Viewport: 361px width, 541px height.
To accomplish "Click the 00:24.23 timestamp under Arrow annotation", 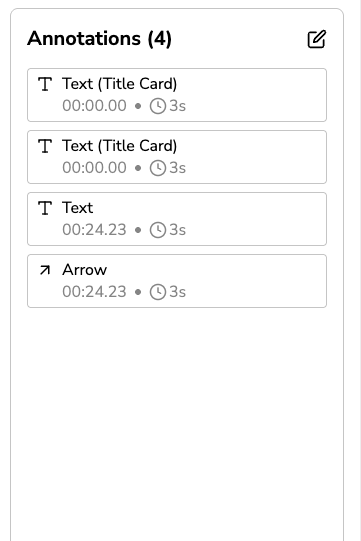I will coord(94,292).
